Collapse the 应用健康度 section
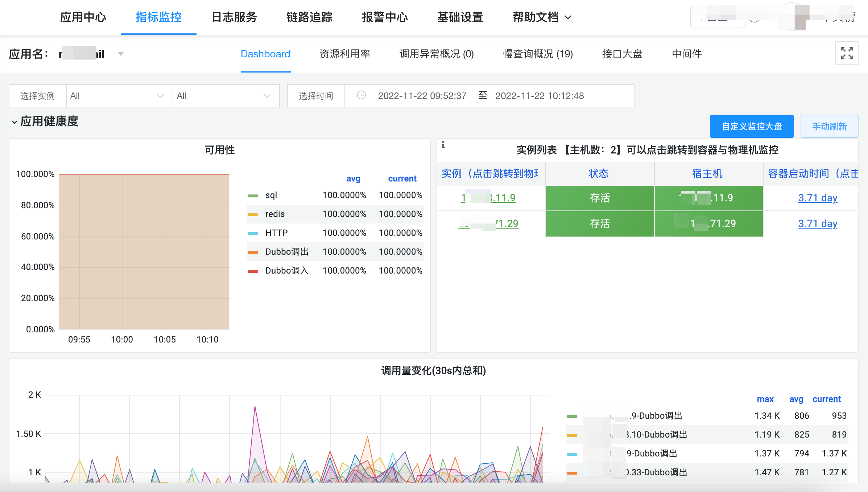 coord(15,122)
